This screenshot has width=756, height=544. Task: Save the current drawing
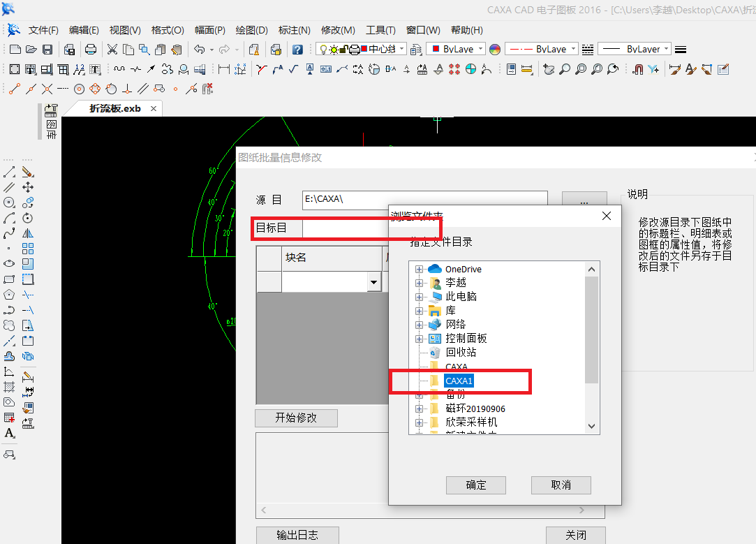point(47,50)
